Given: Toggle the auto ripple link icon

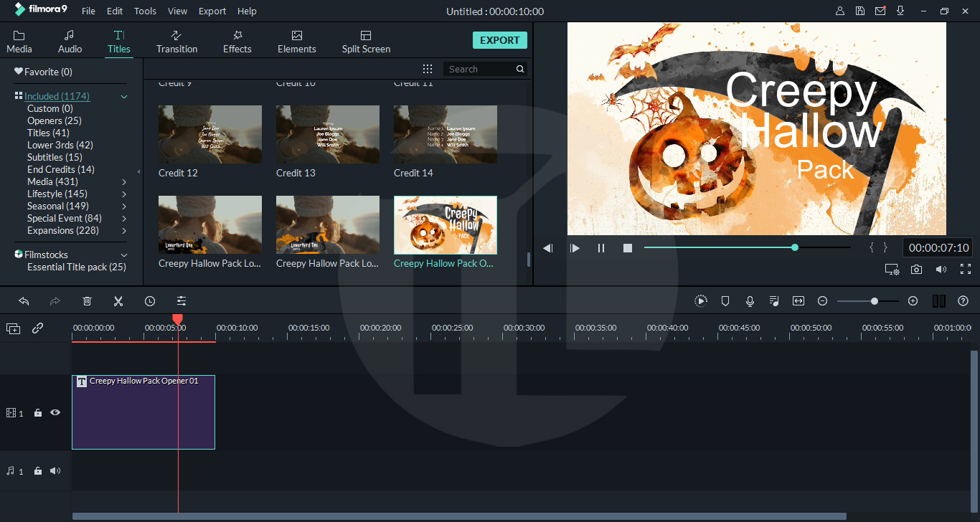Looking at the screenshot, I should click(38, 328).
